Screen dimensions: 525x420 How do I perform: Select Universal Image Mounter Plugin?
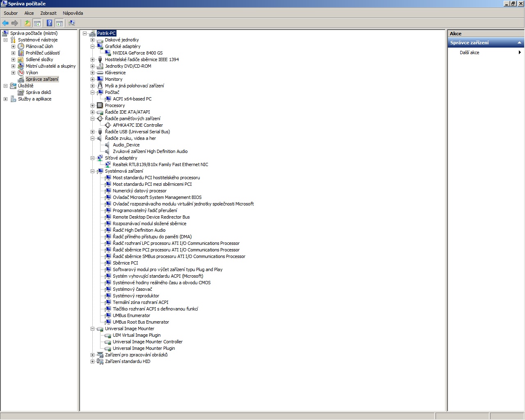[x=144, y=348]
